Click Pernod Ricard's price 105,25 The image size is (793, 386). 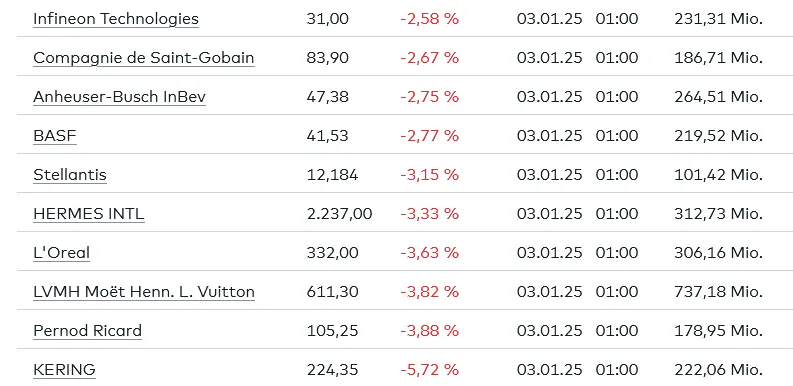coord(332,331)
